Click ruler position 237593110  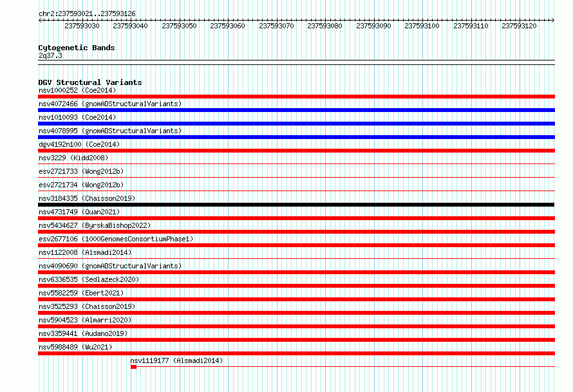471,26
